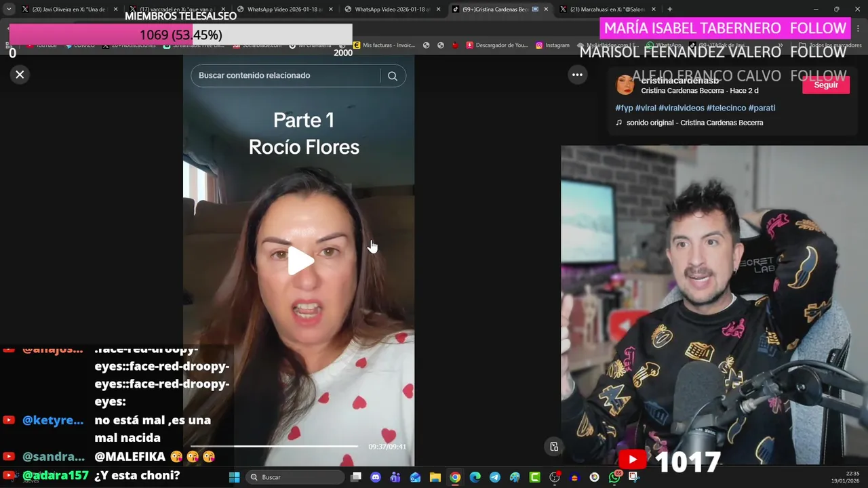The height and width of the screenshot is (488, 868).
Task: Seek the video progress bar
Action: coord(274,446)
